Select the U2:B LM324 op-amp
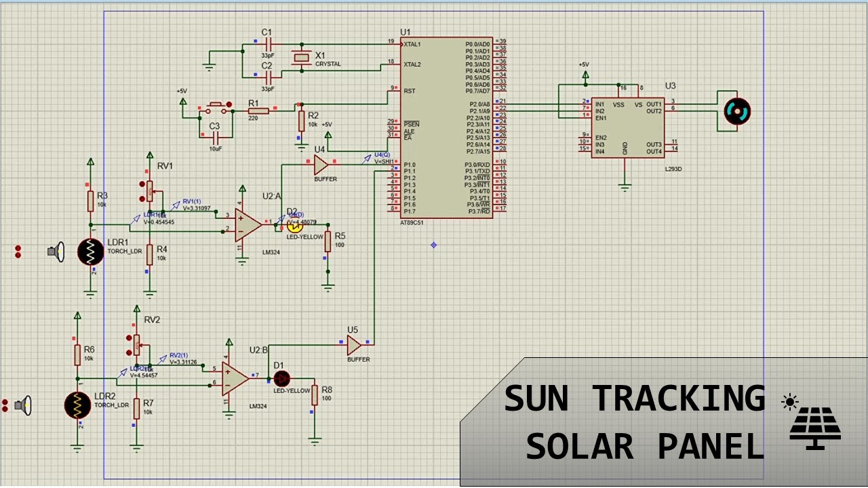Viewport: 868px width, 488px height. [x=235, y=378]
